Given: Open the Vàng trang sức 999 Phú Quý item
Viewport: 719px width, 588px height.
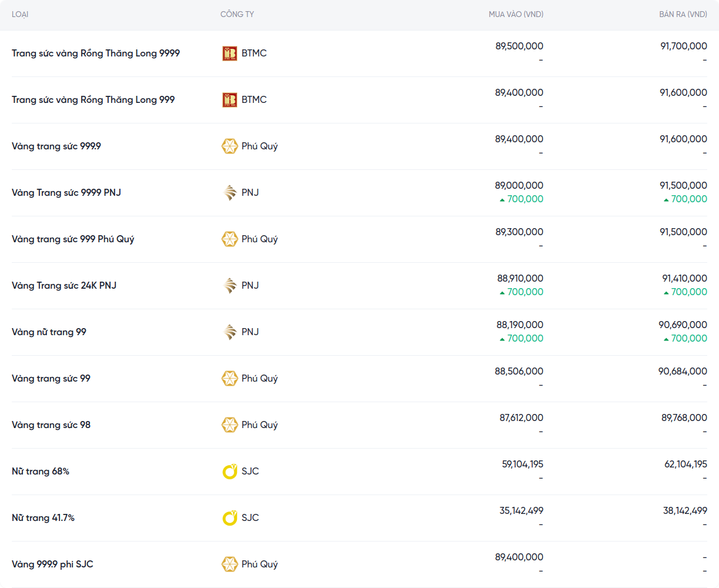Looking at the screenshot, I should click(x=73, y=239).
